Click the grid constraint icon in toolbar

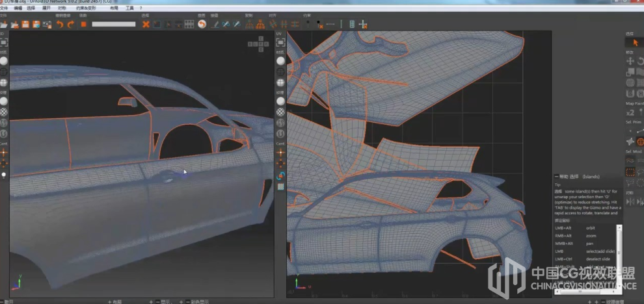[x=352, y=25]
